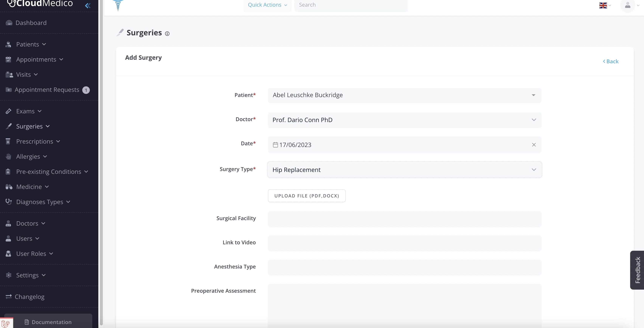Click the Surgical Facility input field

[x=404, y=219]
